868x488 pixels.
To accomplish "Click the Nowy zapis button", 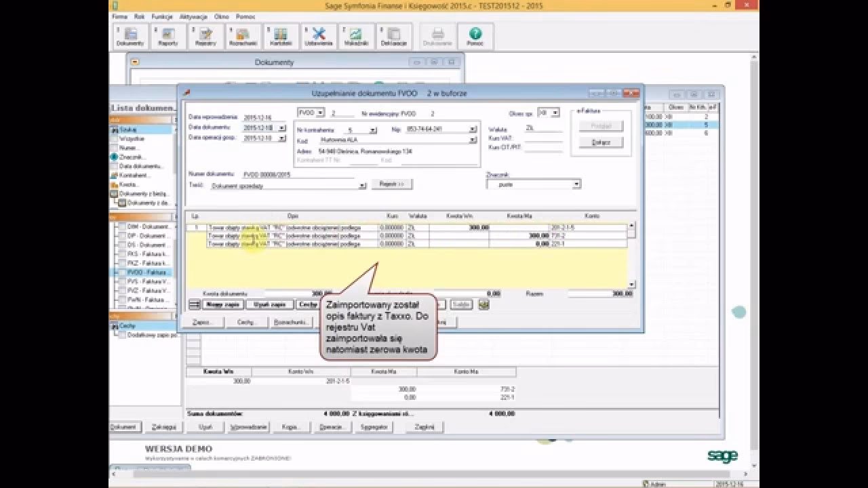I will tap(222, 305).
